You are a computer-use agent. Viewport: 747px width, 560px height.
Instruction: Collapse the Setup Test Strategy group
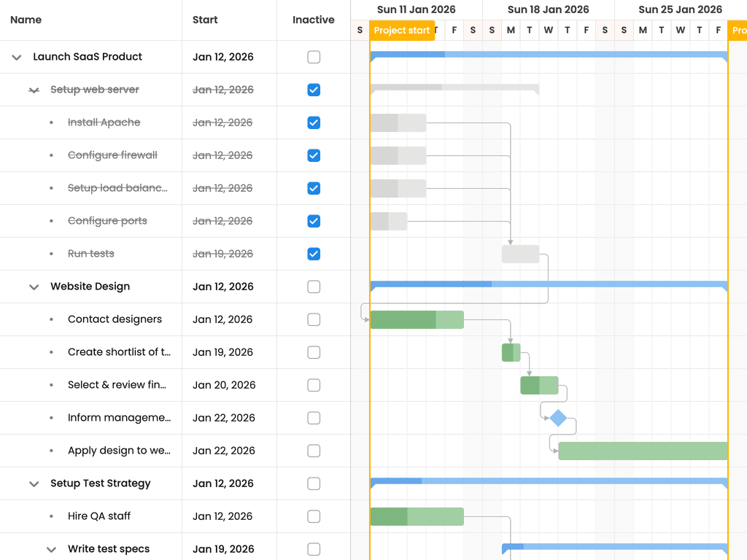[x=34, y=484]
